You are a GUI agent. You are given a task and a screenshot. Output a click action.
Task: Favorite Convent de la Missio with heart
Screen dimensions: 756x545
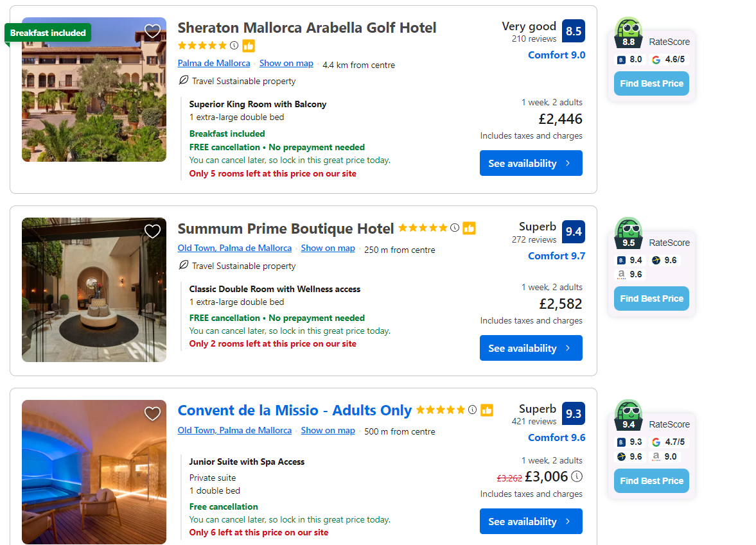152,413
